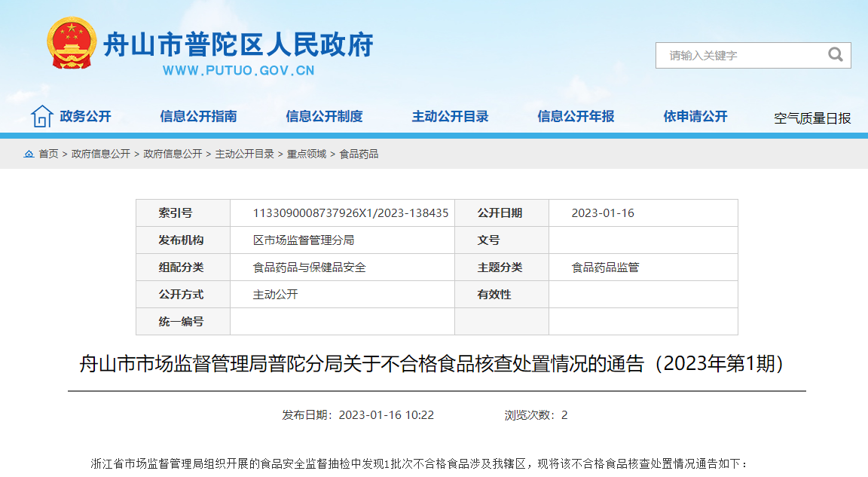Click the 组配分类 label cell

coord(183,268)
